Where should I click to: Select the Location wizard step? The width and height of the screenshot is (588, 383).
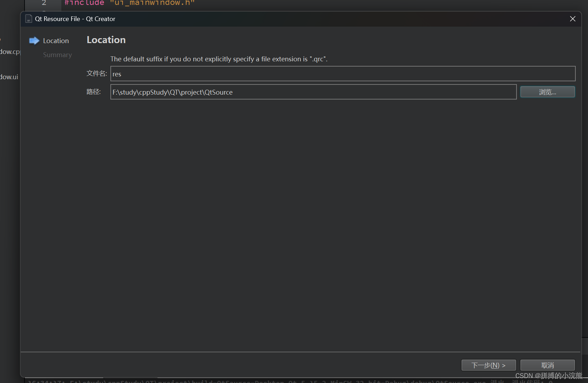[x=56, y=41]
